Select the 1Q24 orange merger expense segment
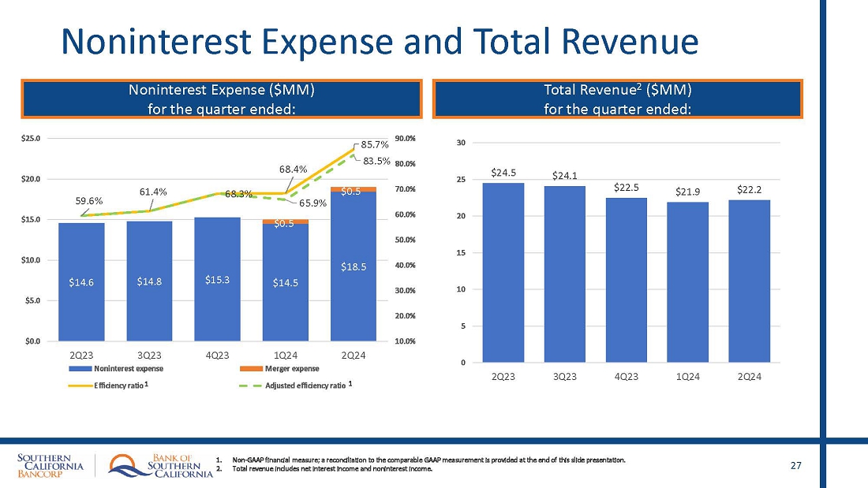Image resolution: width=868 pixels, height=488 pixels. click(285, 222)
